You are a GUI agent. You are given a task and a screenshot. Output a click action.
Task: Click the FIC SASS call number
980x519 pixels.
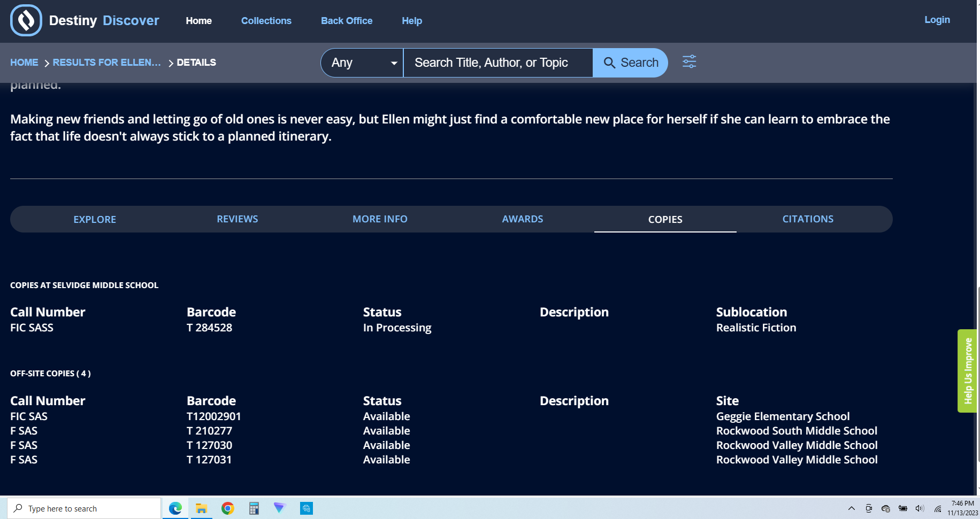(32, 328)
